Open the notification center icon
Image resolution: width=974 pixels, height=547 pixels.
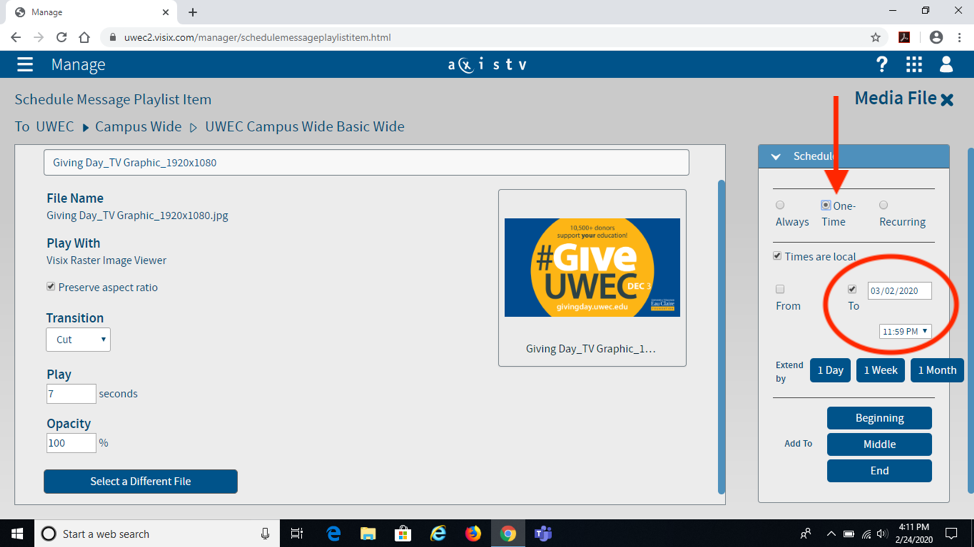[951, 533]
